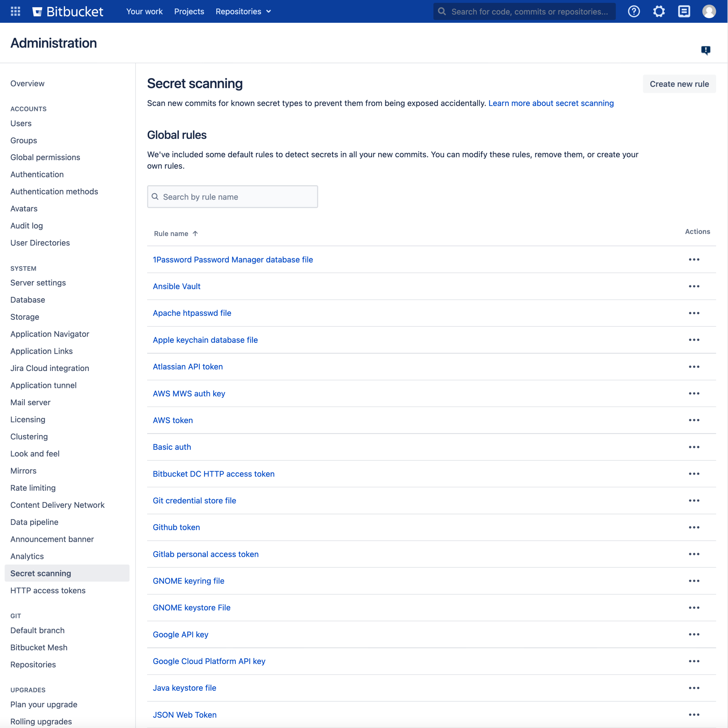
Task: Sort by Rule name column header
Action: [176, 234]
